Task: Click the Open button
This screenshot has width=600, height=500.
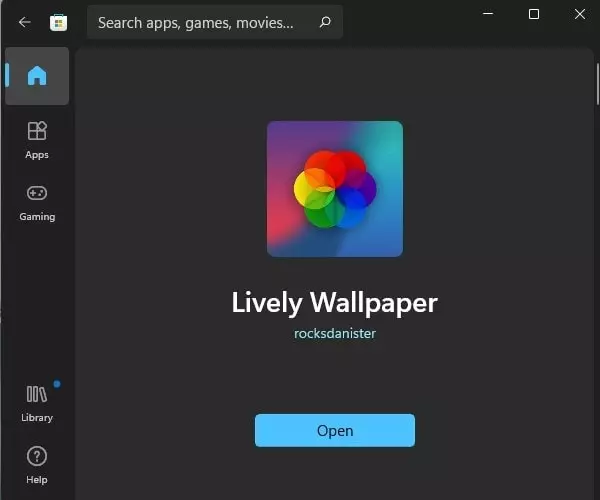Action: pyautogui.click(x=335, y=430)
